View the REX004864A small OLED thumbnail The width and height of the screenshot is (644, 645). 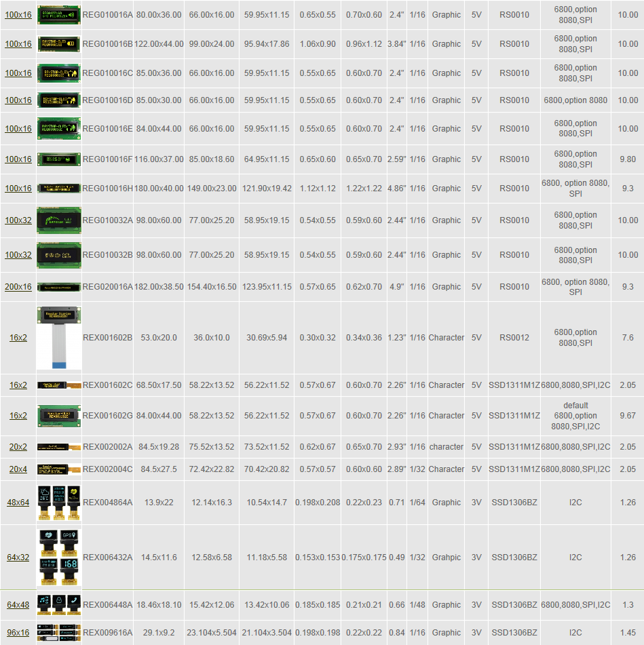(59, 503)
